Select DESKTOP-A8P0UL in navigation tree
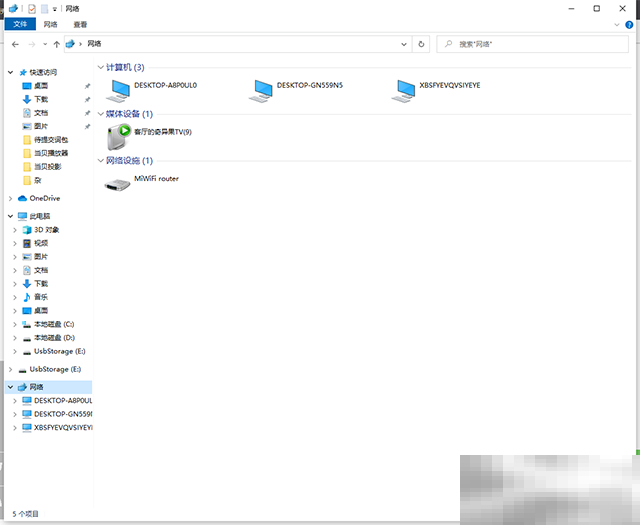Image resolution: width=640 pixels, height=525 pixels. (x=63, y=400)
